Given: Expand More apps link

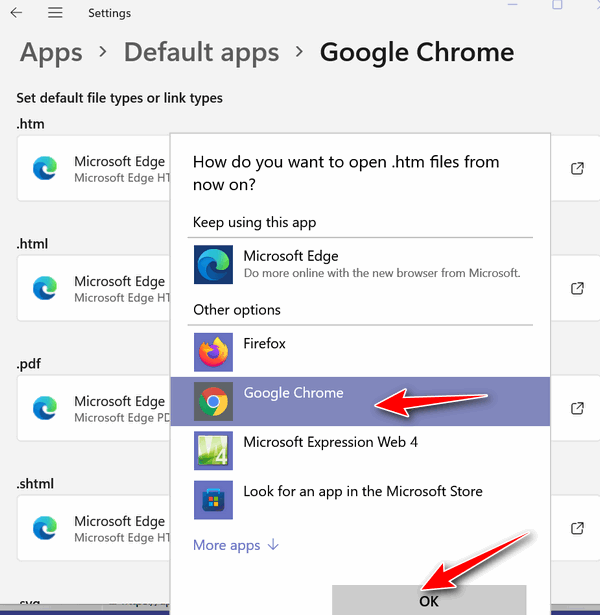Looking at the screenshot, I should [236, 545].
